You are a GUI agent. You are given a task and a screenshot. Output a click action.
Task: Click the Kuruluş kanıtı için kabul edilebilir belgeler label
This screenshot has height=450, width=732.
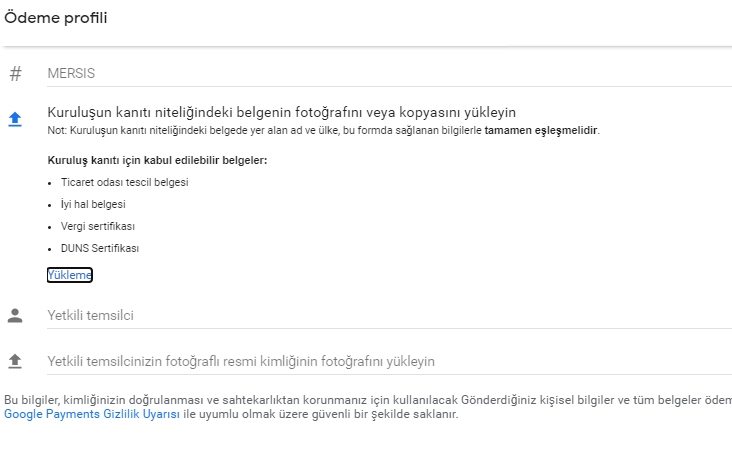click(x=157, y=160)
